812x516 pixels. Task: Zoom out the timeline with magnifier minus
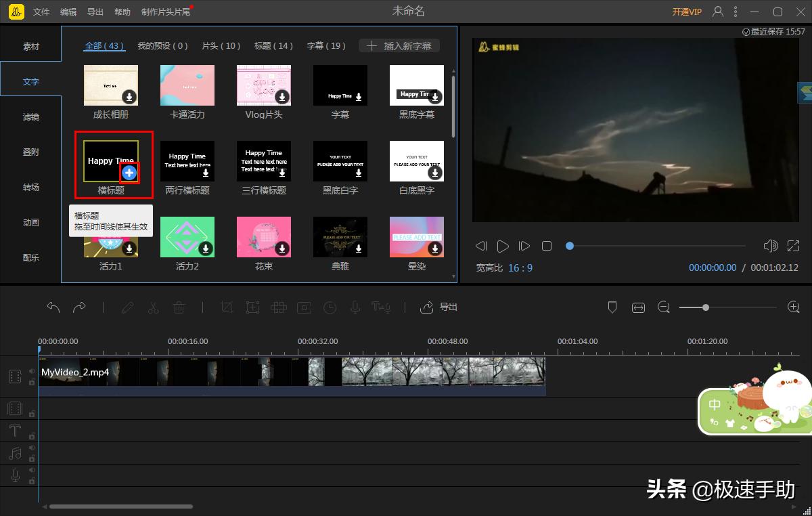coord(664,307)
